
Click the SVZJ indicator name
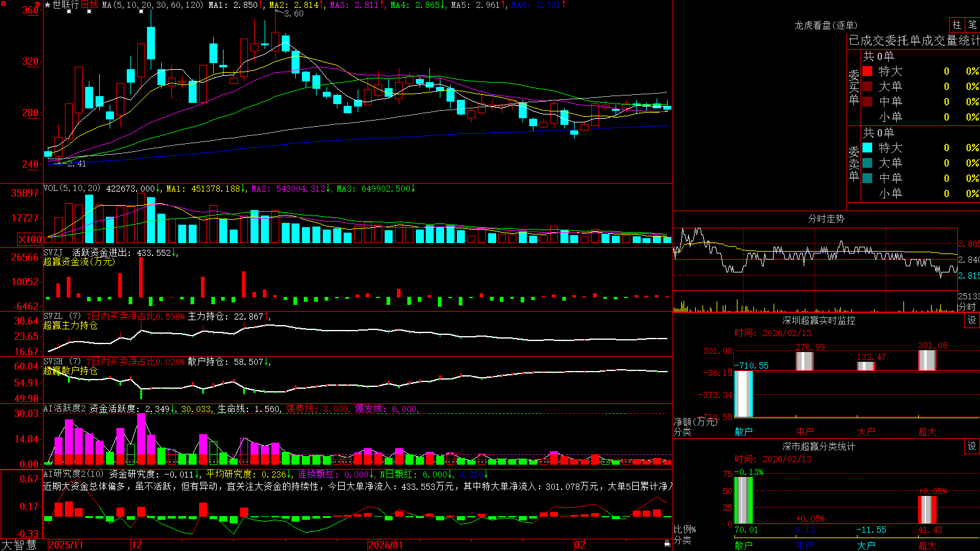[53, 252]
